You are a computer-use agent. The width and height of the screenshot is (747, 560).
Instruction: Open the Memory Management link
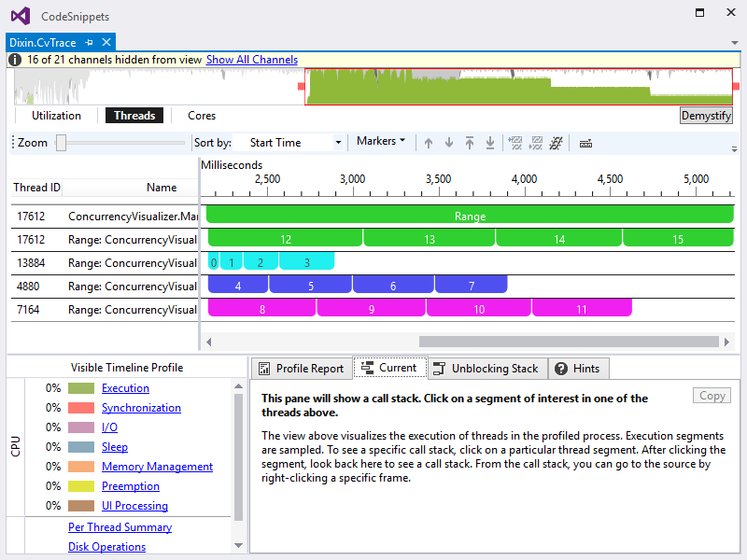[157, 466]
